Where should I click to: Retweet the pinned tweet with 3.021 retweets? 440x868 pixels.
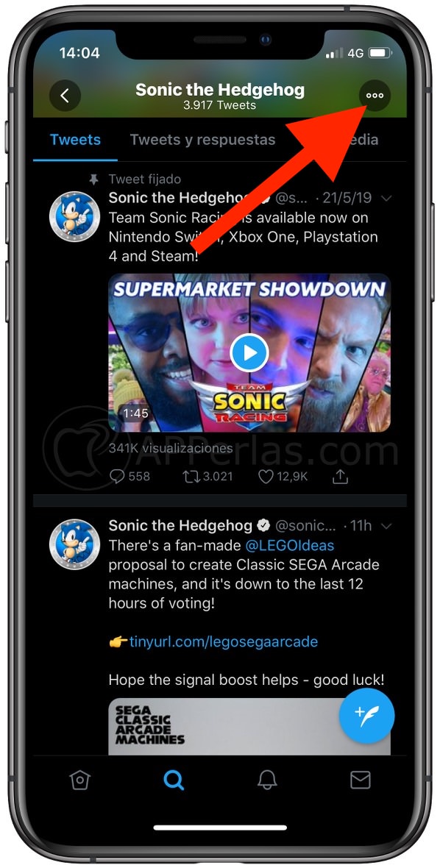pyautogui.click(x=208, y=476)
